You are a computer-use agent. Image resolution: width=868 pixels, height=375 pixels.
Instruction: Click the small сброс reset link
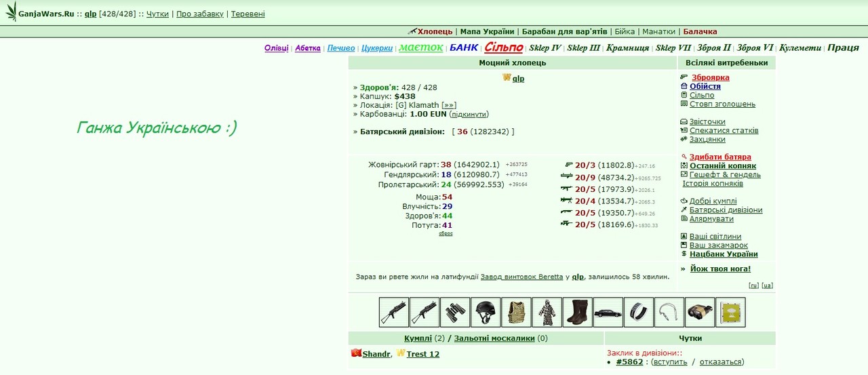pos(446,233)
